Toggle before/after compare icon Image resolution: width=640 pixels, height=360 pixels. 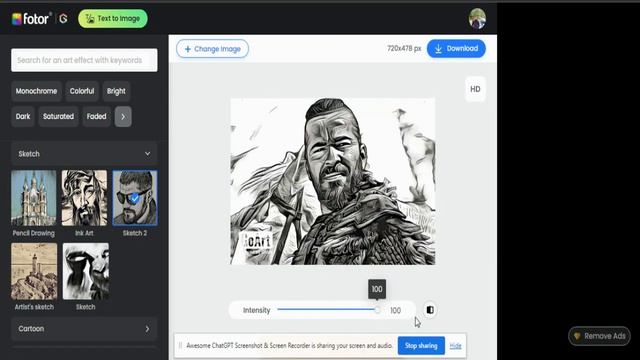coord(430,310)
